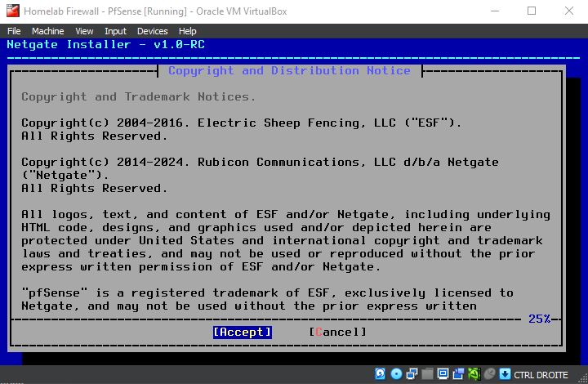This screenshot has width=588, height=384.
Task: Open the Devices menu
Action: coord(152,31)
